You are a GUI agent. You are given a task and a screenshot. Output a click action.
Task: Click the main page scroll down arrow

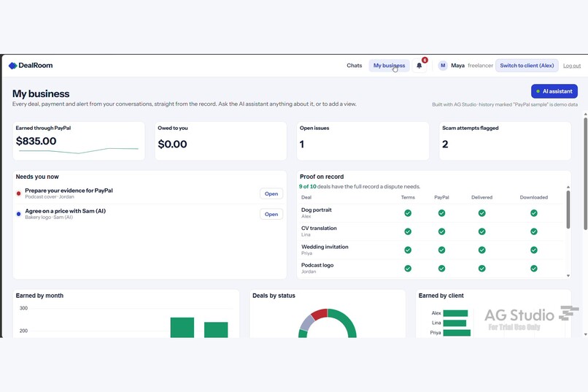click(x=585, y=334)
